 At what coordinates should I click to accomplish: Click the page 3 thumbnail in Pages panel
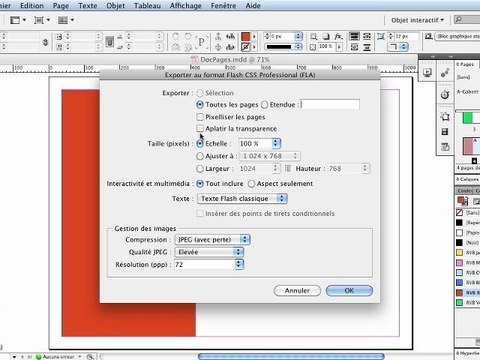(471, 118)
